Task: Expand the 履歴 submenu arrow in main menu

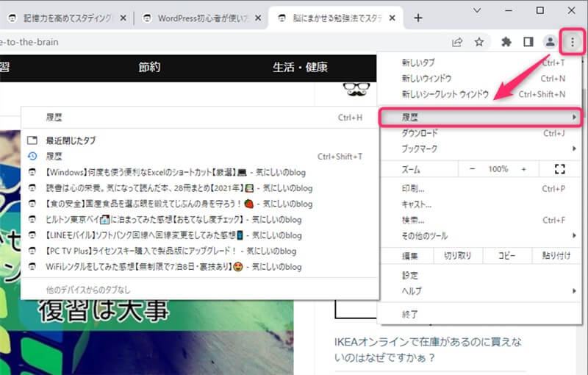Action: 574,118
